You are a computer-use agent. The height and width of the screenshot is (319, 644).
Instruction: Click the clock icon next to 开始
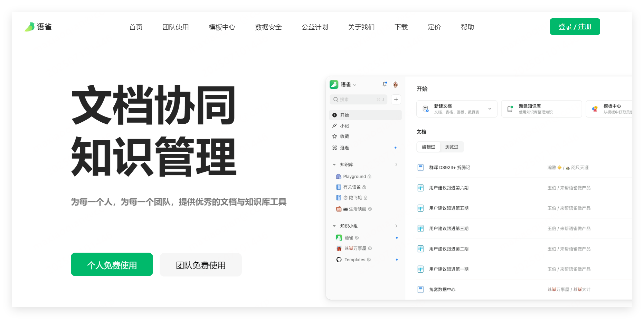pos(334,115)
